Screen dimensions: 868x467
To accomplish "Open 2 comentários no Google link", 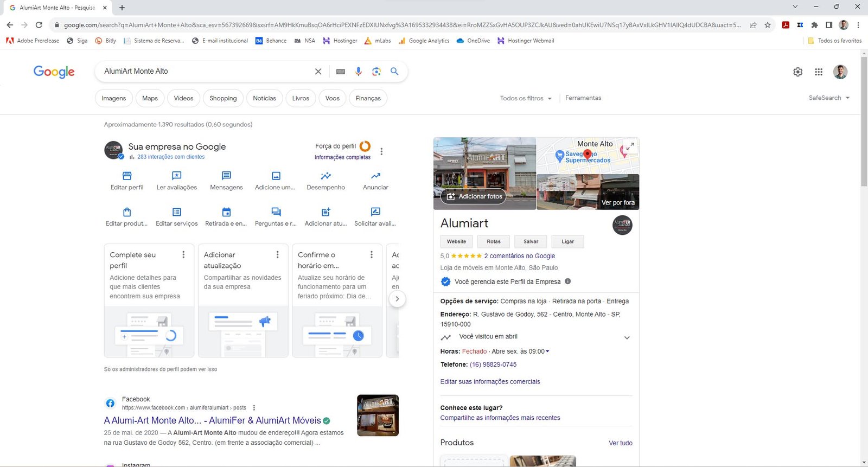I will click(x=519, y=256).
